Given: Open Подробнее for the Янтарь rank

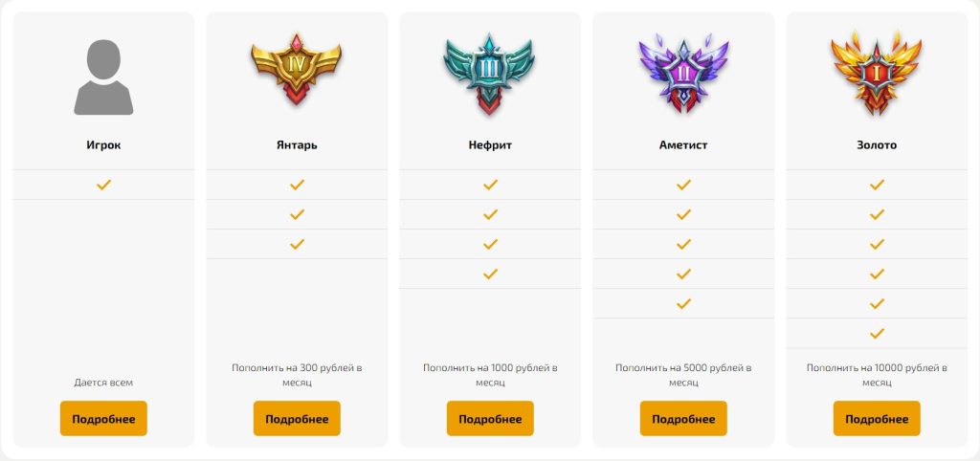Looking at the screenshot, I should [297, 419].
